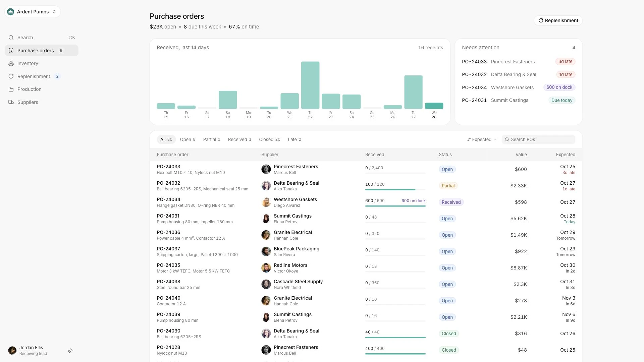Focus the Search POs input field
The image size is (644, 362).
[x=538, y=139]
